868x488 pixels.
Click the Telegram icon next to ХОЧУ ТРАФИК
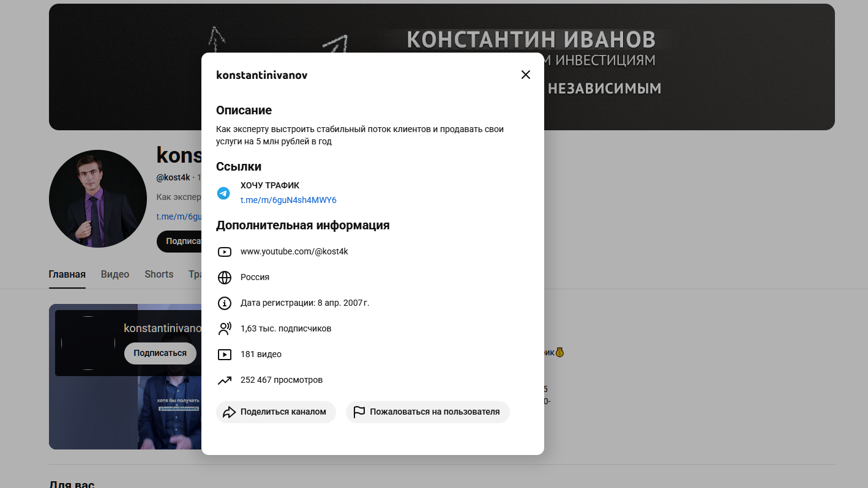[x=223, y=193]
